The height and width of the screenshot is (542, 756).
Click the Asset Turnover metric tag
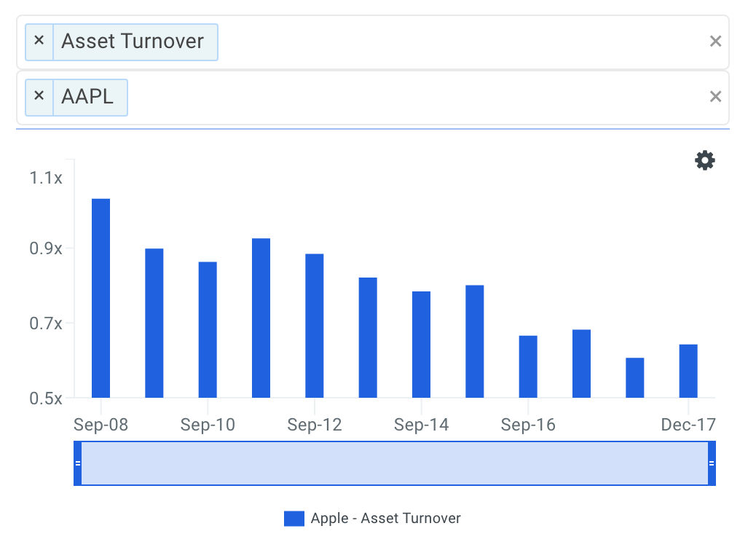(133, 42)
